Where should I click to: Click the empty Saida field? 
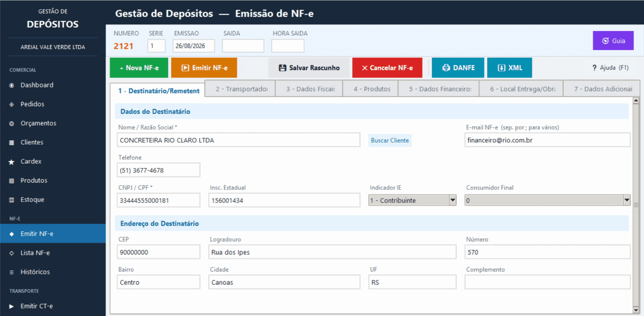243,46
